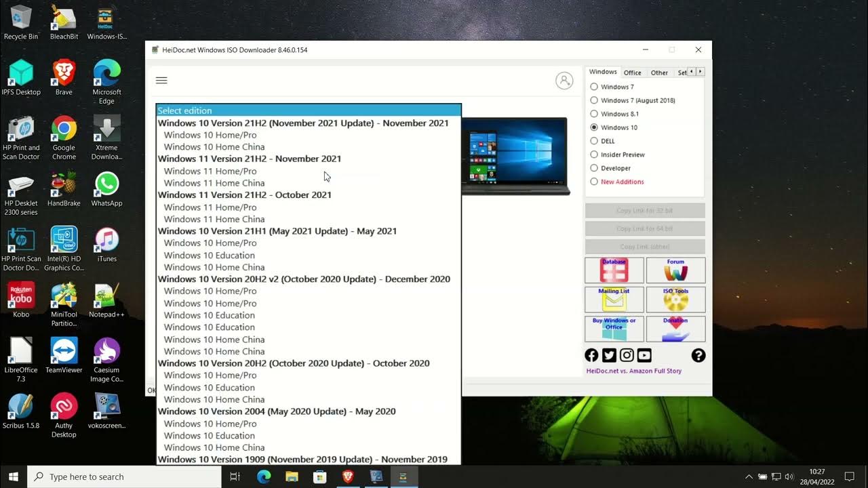The image size is (868, 488).
Task: Open the hamburger menu in HeiDoc downloader
Action: pos(161,81)
